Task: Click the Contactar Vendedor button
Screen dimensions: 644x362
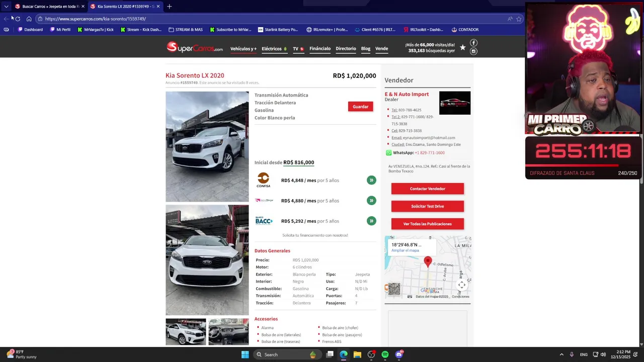Action: (428, 189)
